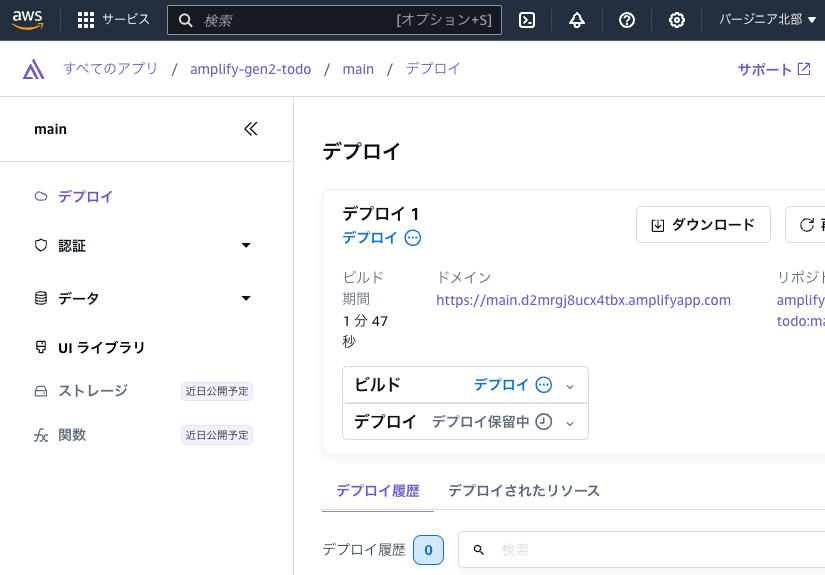The width and height of the screenshot is (825, 575).
Task: Click the fx function icon
Action: coord(41,436)
